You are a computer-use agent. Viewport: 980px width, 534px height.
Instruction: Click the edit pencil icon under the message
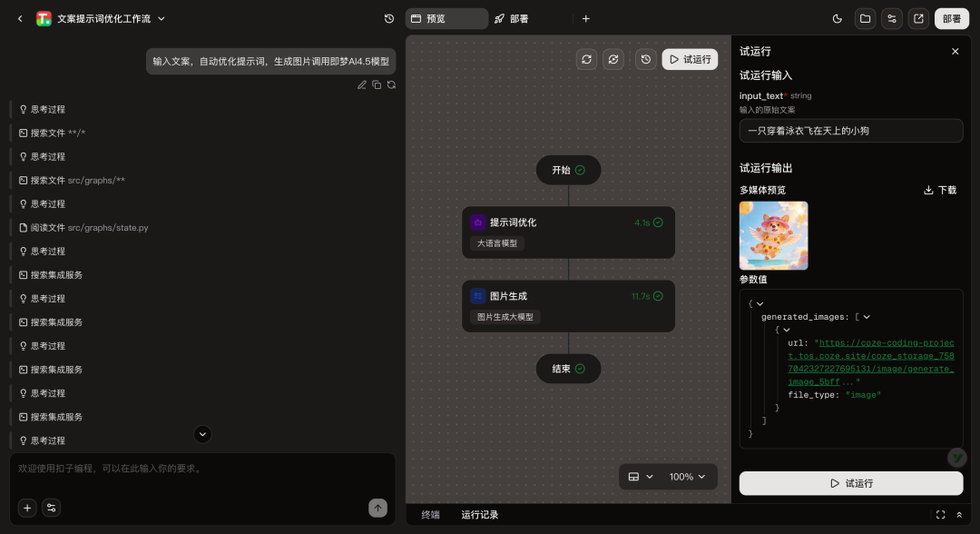pos(362,84)
